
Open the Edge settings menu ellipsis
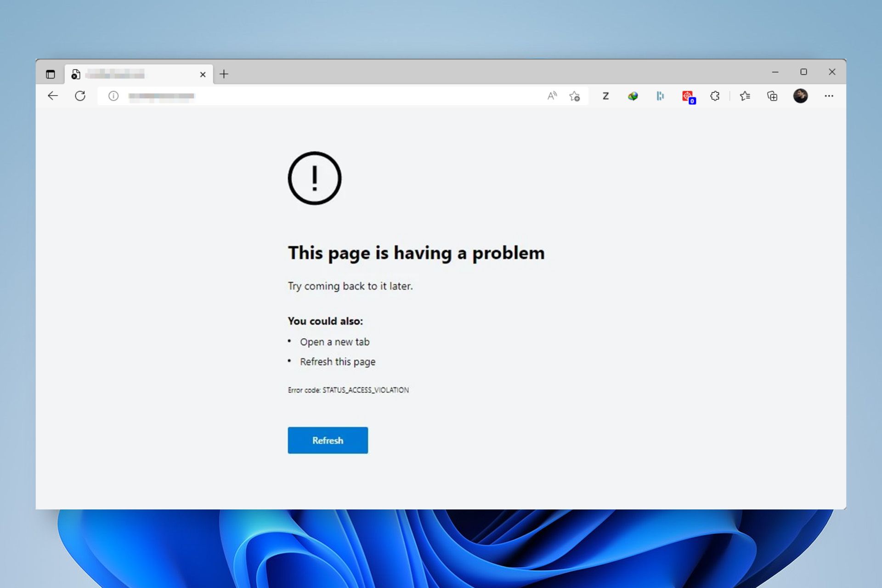point(829,96)
